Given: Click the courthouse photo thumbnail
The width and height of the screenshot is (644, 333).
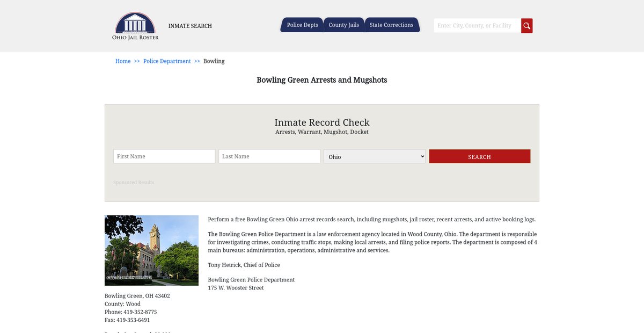Looking at the screenshot, I should tap(151, 250).
